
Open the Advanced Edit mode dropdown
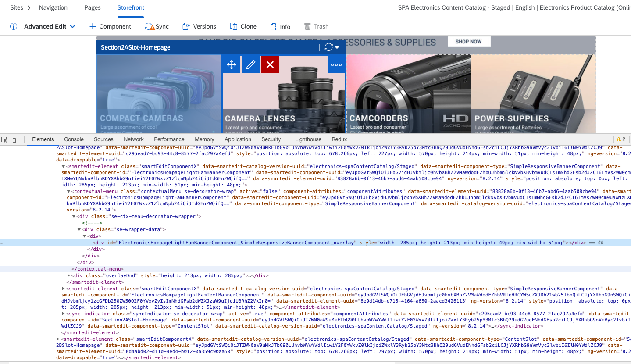tap(50, 26)
